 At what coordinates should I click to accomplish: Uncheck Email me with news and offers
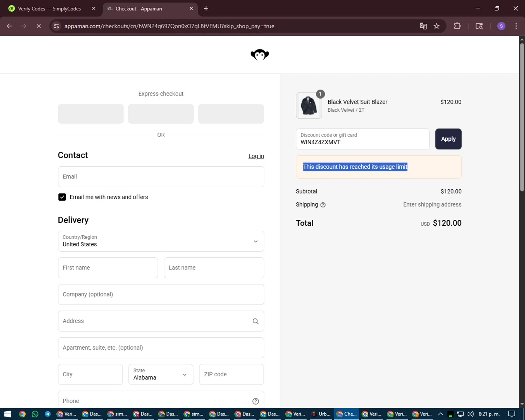pyautogui.click(x=62, y=197)
